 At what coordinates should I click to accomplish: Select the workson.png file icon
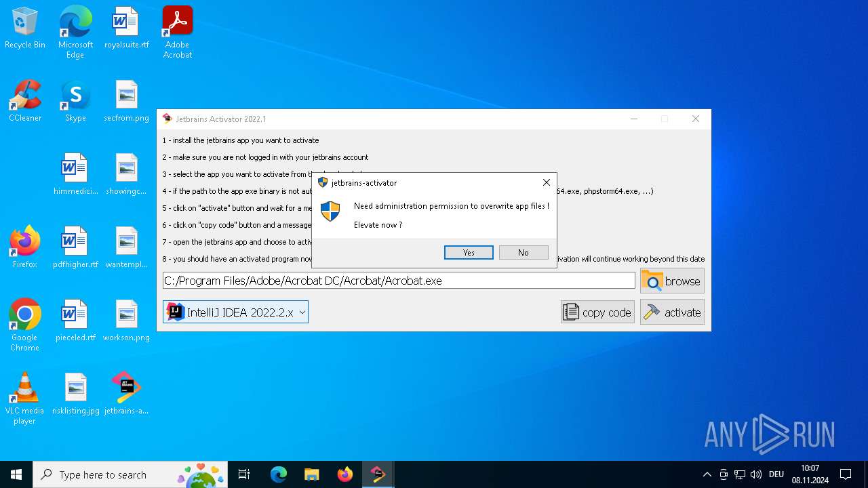(127, 321)
